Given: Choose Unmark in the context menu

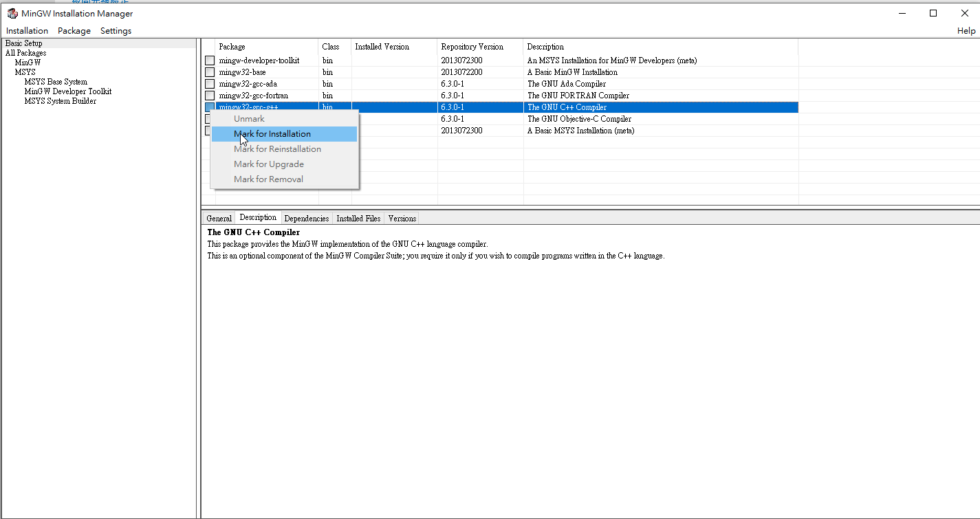Looking at the screenshot, I should coord(284,119).
